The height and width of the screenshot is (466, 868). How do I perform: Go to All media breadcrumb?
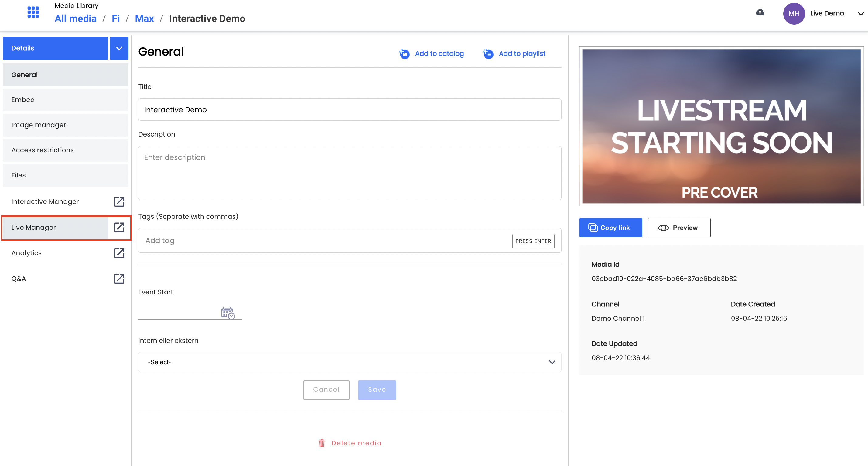coord(76,19)
